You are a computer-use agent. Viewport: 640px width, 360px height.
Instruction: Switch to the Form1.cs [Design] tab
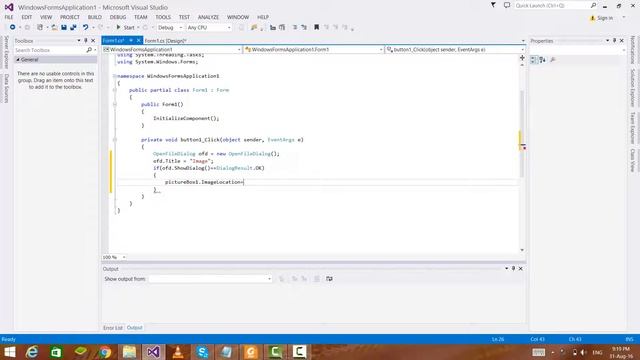165,41
